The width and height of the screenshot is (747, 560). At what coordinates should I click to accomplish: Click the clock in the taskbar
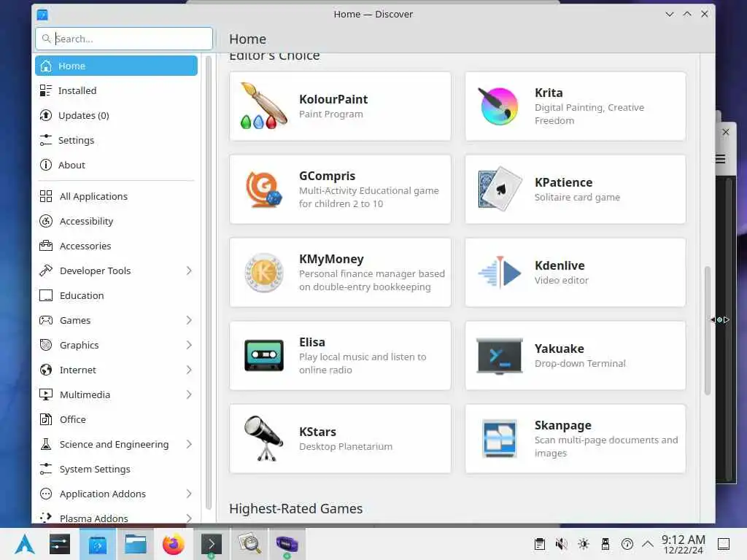[683, 544]
